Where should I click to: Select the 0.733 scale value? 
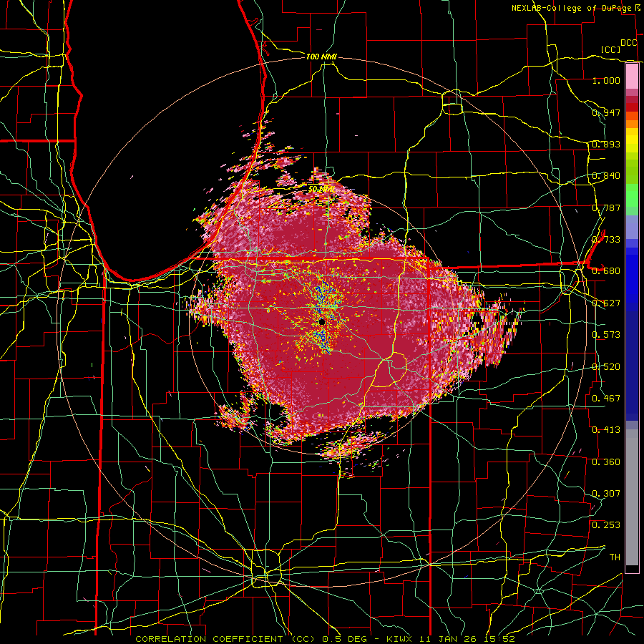pyautogui.click(x=606, y=240)
